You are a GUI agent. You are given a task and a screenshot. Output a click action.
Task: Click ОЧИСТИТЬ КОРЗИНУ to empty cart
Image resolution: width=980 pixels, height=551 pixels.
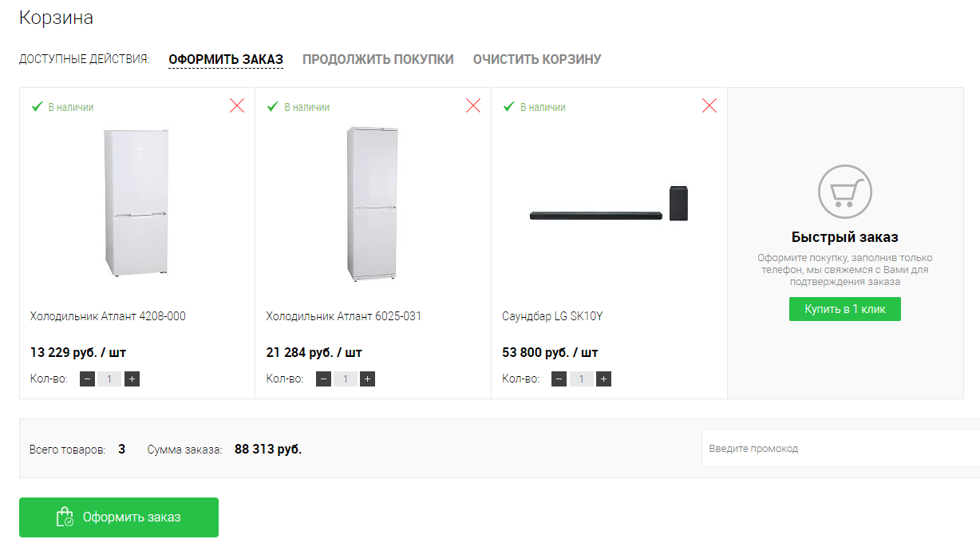(537, 59)
